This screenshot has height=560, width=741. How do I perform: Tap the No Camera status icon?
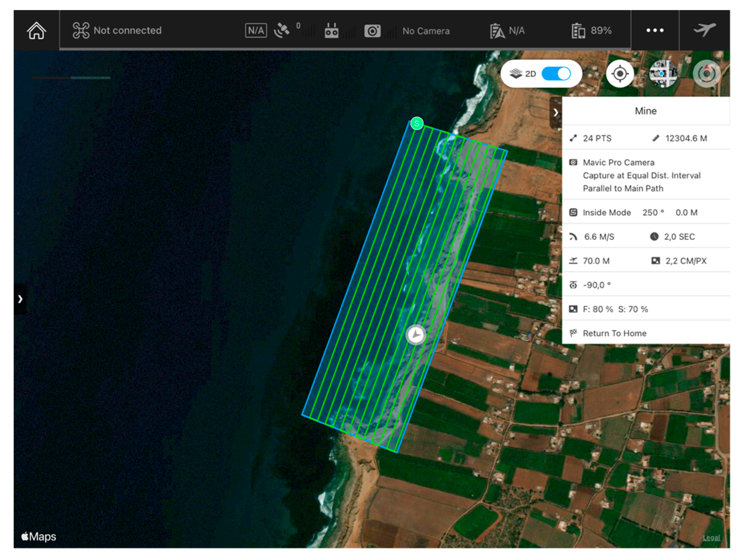click(x=372, y=31)
